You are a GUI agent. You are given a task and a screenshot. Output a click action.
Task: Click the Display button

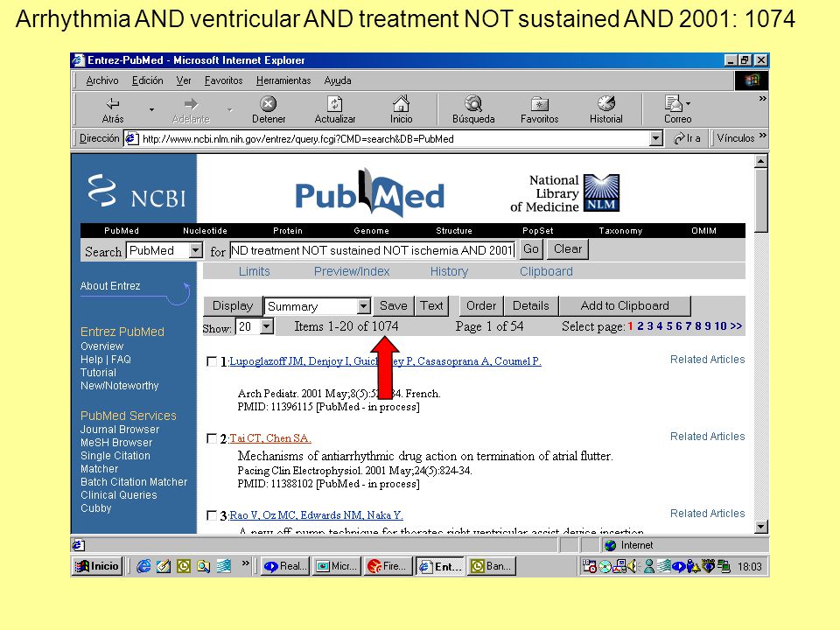[x=233, y=306]
